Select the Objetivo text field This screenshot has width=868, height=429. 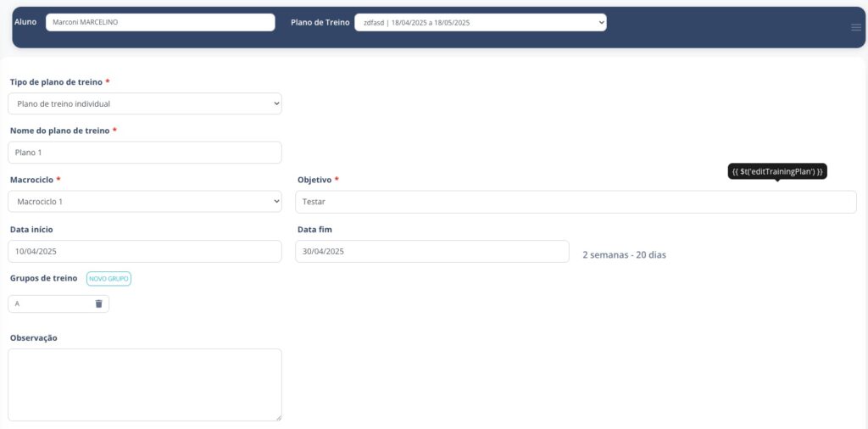pos(576,202)
